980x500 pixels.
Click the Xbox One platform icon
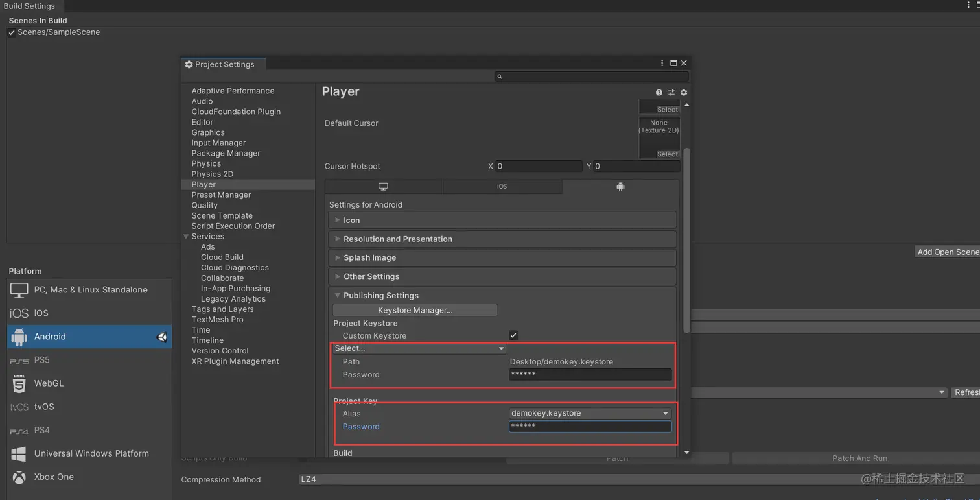pyautogui.click(x=19, y=477)
